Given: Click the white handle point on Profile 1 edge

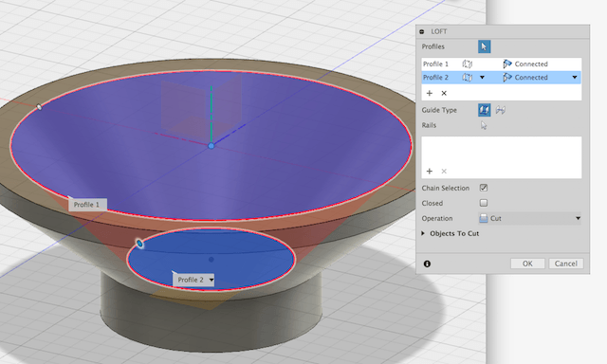Looking at the screenshot, I should 39,107.
